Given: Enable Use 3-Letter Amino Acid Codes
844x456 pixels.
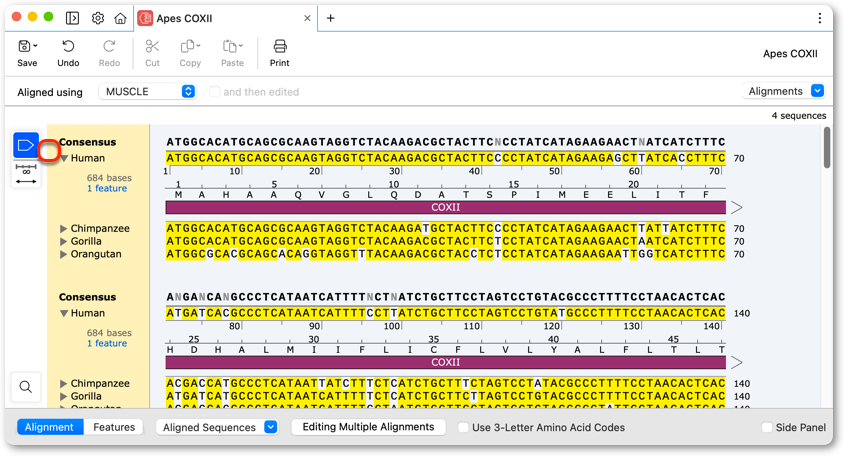Looking at the screenshot, I should (x=463, y=427).
